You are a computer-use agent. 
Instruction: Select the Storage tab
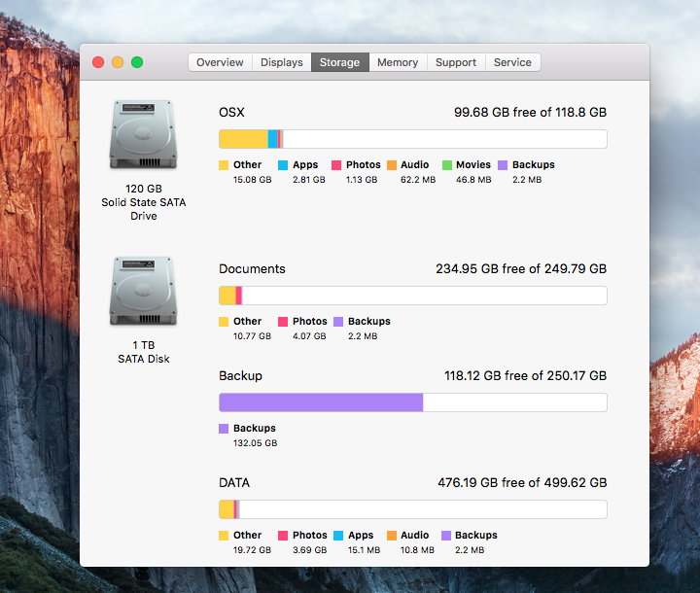tap(339, 62)
